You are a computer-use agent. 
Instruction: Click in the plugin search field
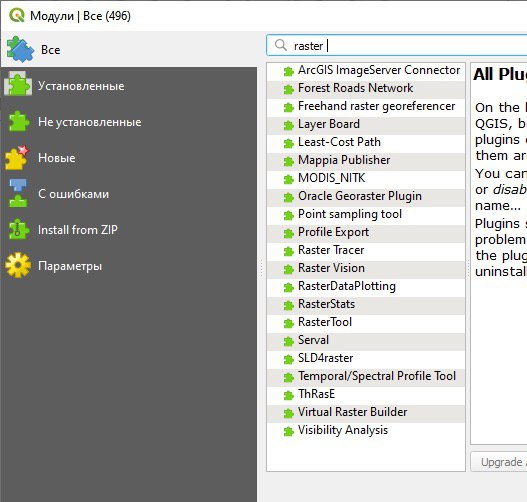397,45
